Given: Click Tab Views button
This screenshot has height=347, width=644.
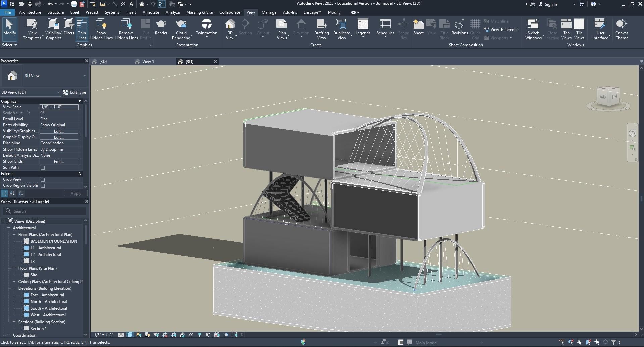Looking at the screenshot, I should pyautogui.click(x=566, y=29).
